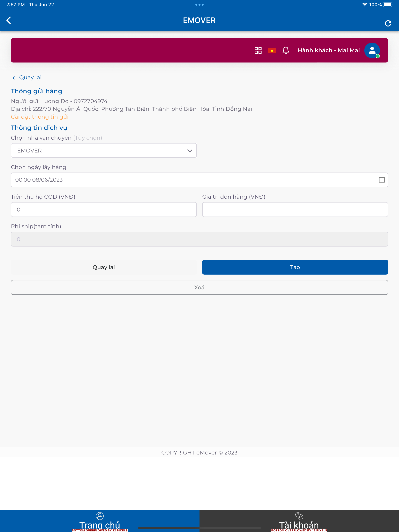The image size is (399, 532).
Task: Tap the back arrow in the top bar
Action: pos(9,20)
